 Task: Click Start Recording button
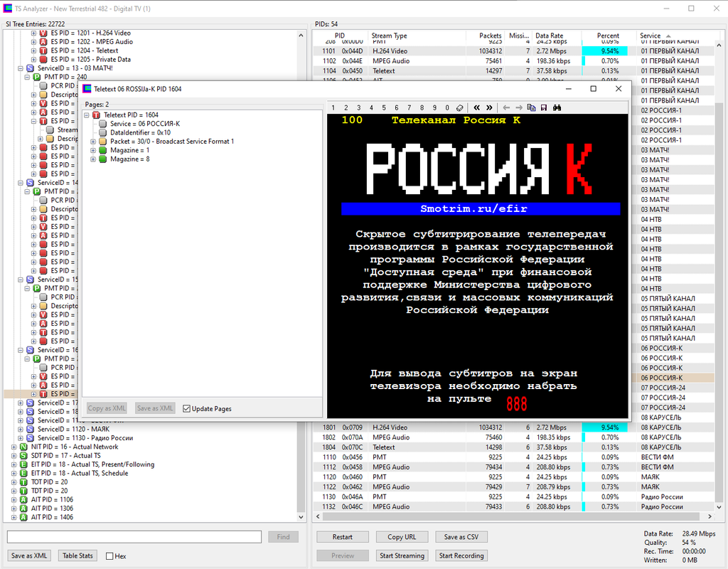(x=461, y=555)
